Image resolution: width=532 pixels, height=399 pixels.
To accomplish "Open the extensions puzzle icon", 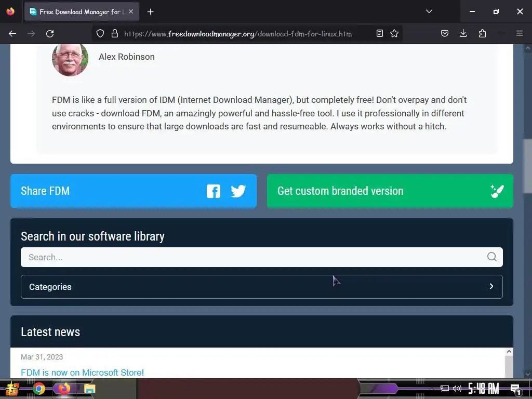I will coord(482,34).
